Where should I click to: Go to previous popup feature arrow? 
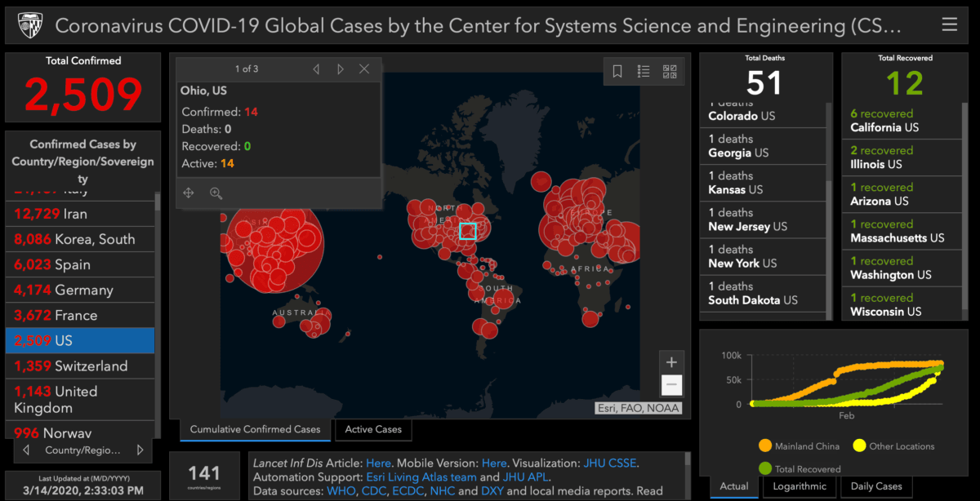pyautogui.click(x=316, y=69)
